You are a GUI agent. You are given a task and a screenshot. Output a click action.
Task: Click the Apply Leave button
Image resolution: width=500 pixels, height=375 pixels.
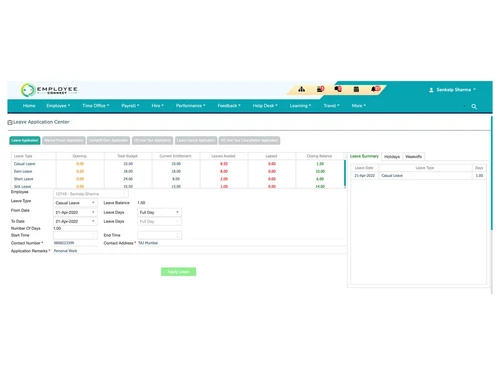[x=178, y=272]
